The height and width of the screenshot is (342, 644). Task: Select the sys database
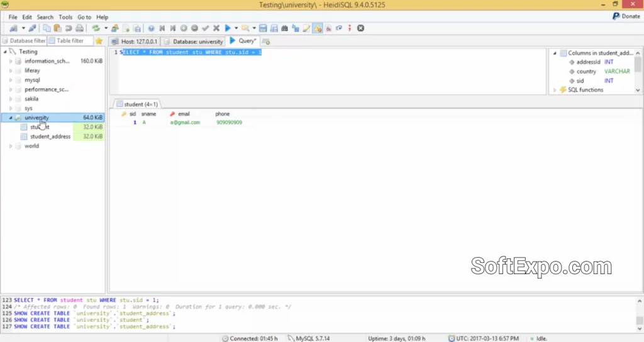[28, 108]
